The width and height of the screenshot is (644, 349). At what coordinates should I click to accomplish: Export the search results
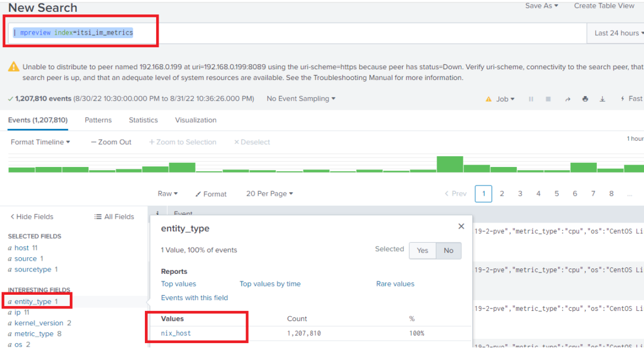tap(601, 98)
